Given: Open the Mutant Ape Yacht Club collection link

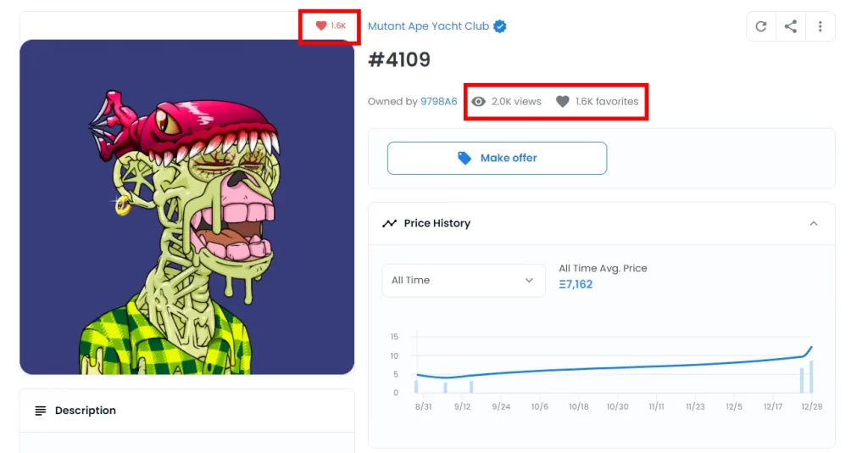Looking at the screenshot, I should click(428, 26).
